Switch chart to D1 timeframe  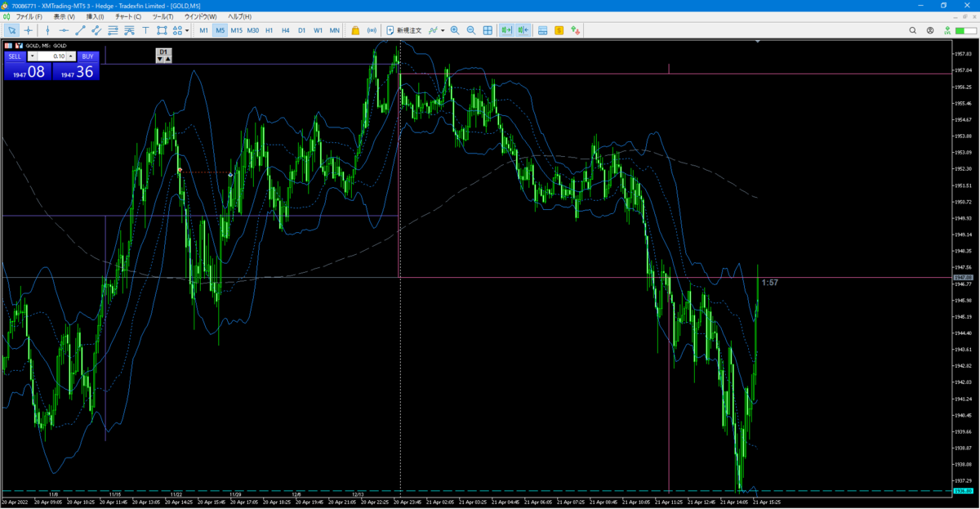[302, 30]
